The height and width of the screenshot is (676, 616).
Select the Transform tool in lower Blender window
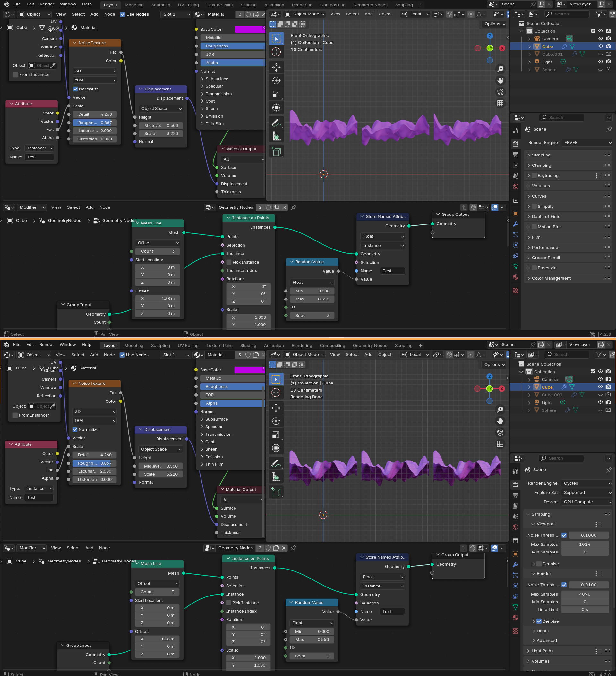pos(276,448)
